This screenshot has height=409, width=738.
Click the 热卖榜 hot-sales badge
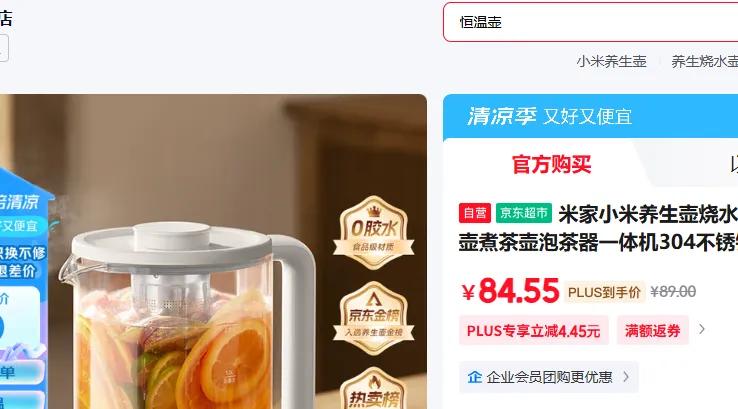coord(374,389)
